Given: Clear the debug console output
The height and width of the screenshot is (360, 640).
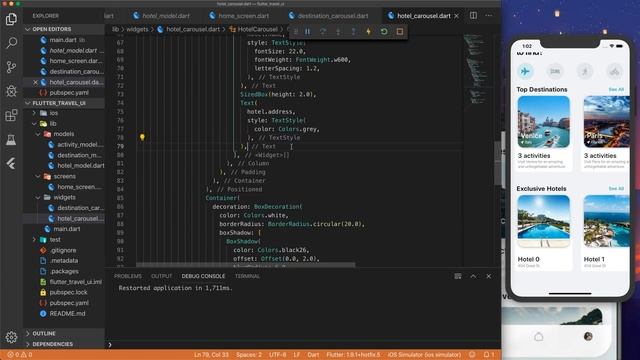Looking at the screenshot, I should (x=458, y=276).
